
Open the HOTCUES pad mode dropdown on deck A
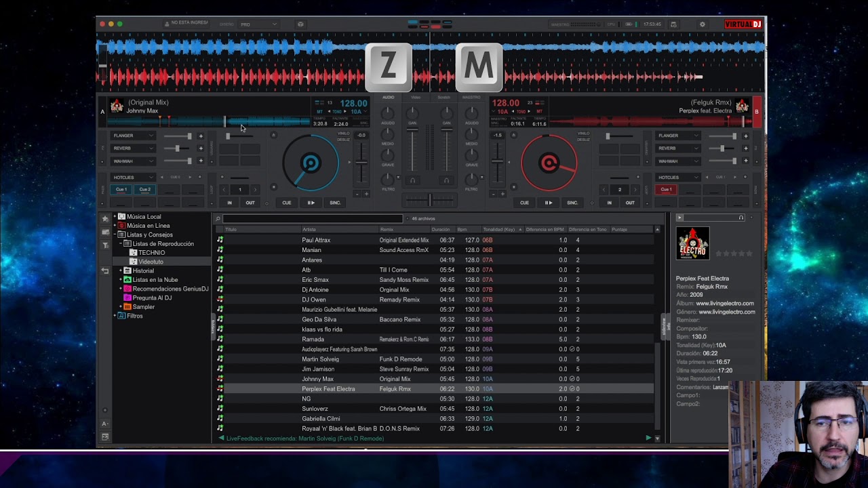pyautogui.click(x=132, y=177)
